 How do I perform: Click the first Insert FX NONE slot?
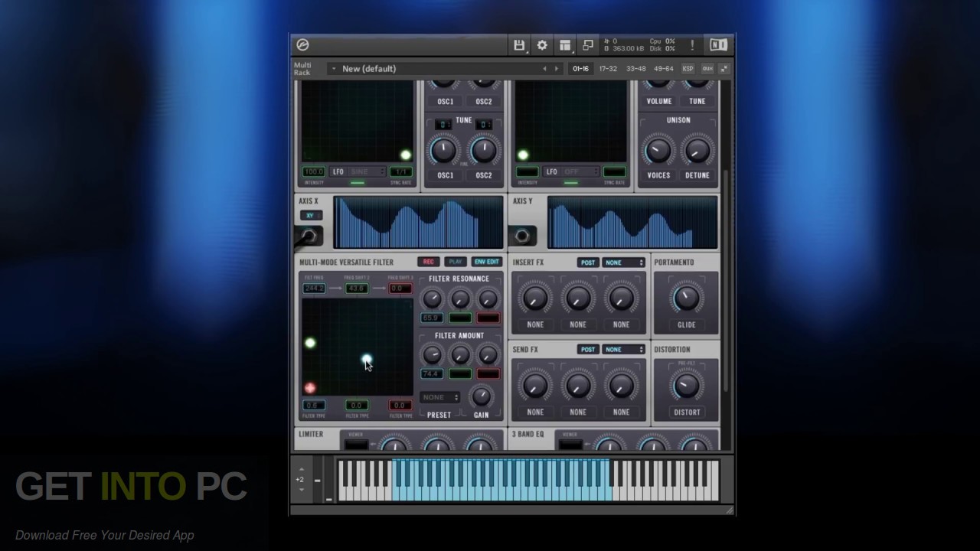coord(535,325)
